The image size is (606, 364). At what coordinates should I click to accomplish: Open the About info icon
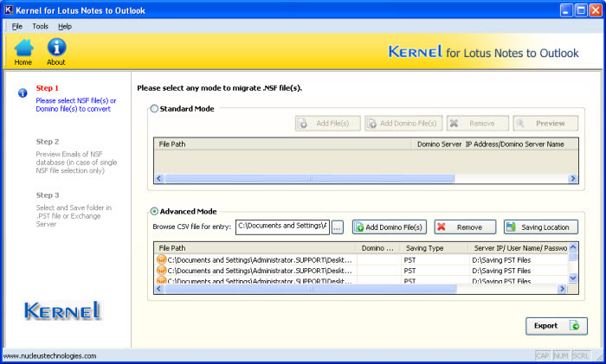56,52
